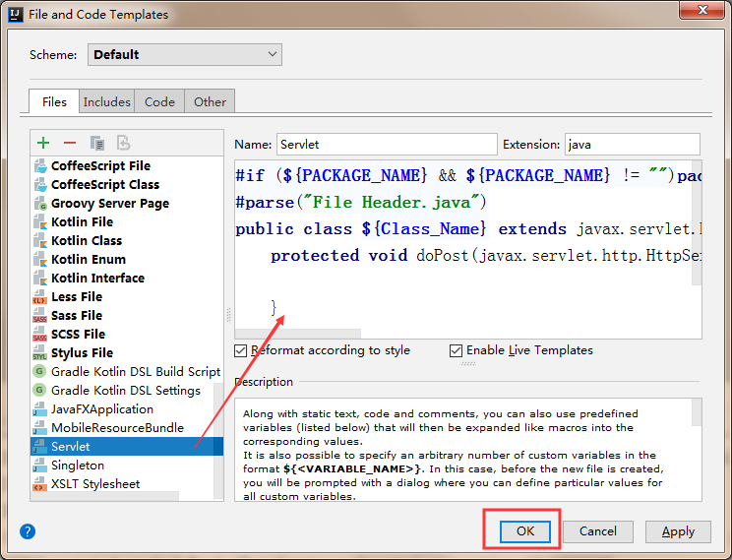Screen dimensions: 732x560
Task: Click the Servlet template icon
Action: 40,447
